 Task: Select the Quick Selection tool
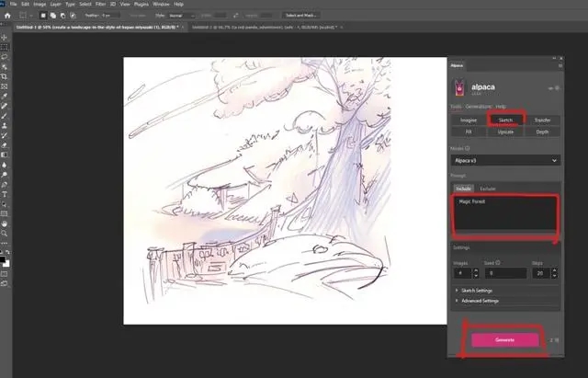click(4, 67)
